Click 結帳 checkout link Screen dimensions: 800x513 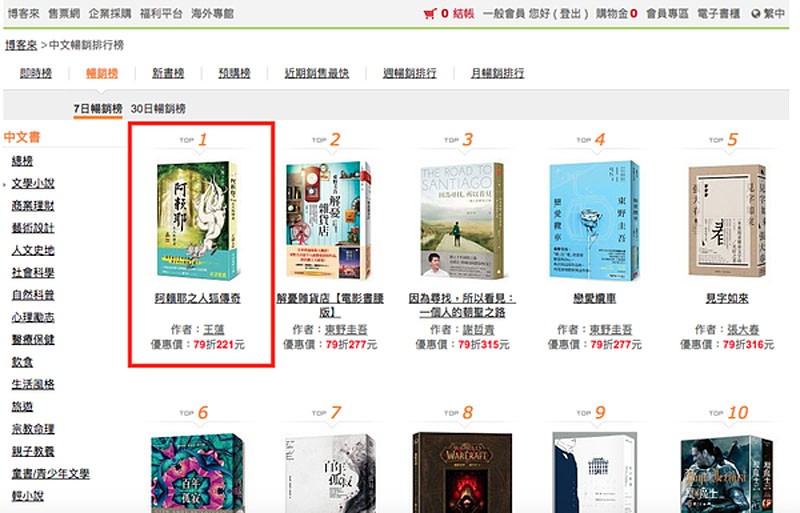(463, 14)
